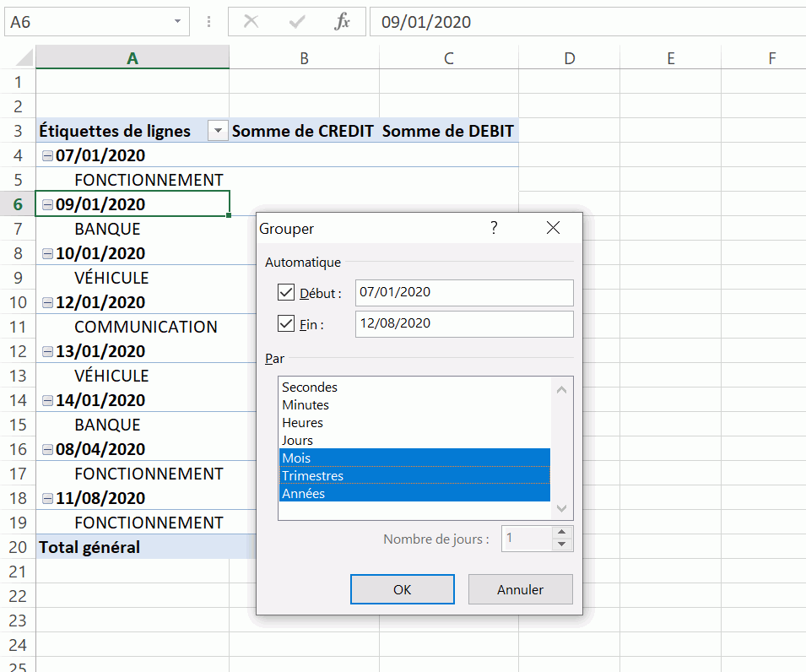Click the help question mark in Grouper dialog
Viewport: 806px width, 672px height.
point(494,229)
